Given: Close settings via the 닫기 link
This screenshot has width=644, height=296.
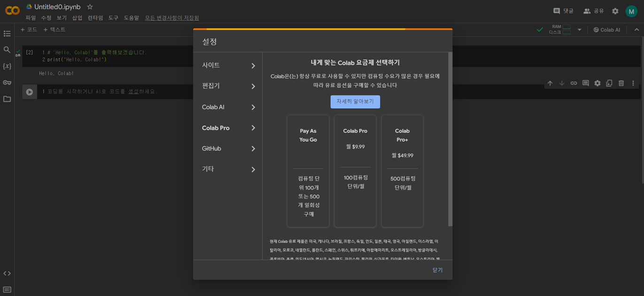Looking at the screenshot, I should tap(437, 270).
